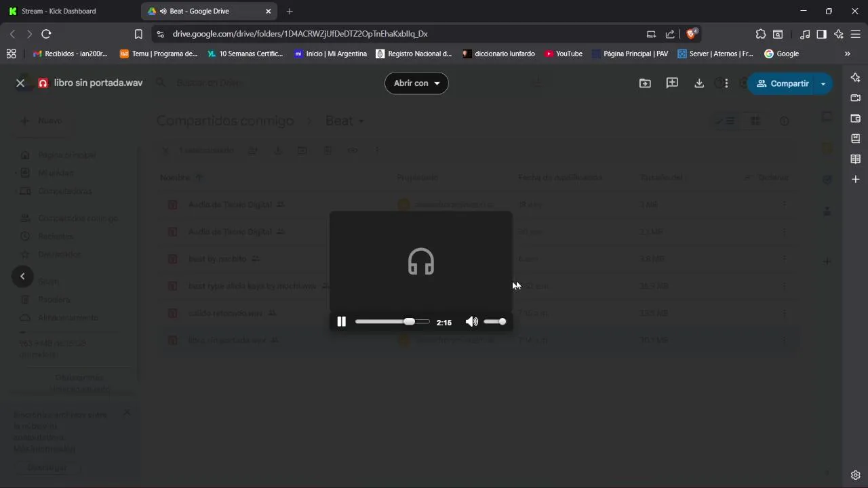Open media playlist music icon
The width and height of the screenshot is (868, 488).
805,34
